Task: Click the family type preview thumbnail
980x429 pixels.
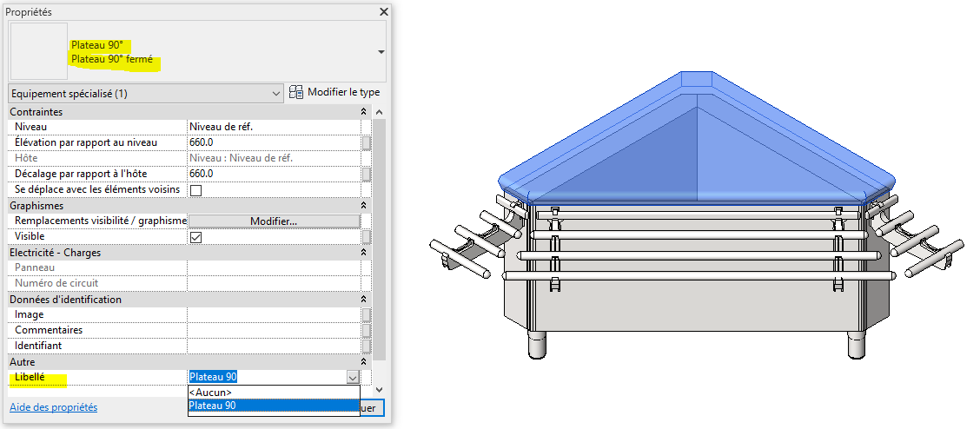Action: click(x=36, y=51)
